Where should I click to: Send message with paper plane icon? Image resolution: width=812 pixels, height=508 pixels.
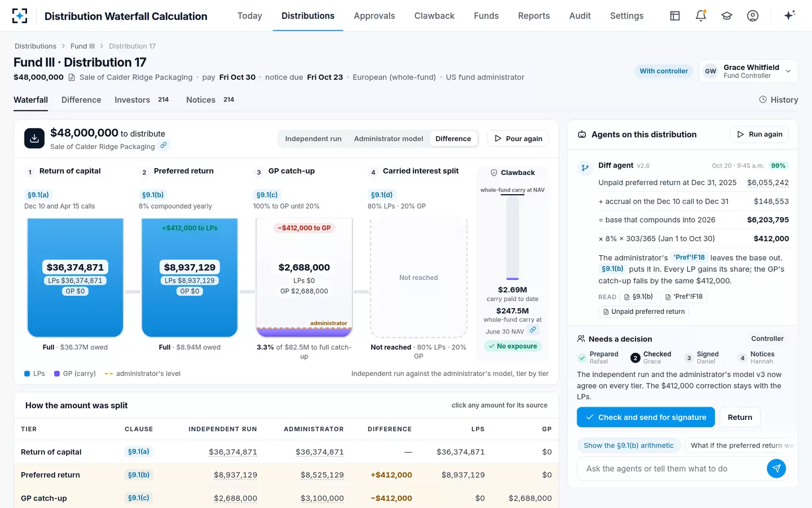pos(776,468)
